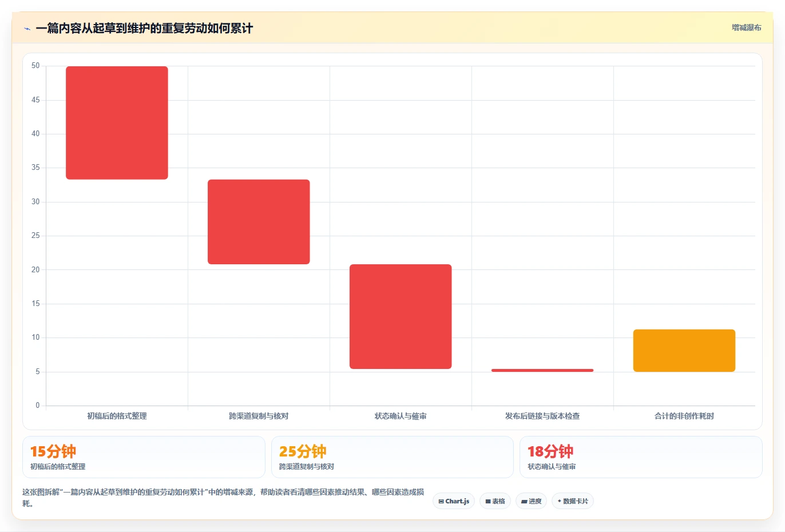Click the 增减瀑布 label in the header

[746, 27]
